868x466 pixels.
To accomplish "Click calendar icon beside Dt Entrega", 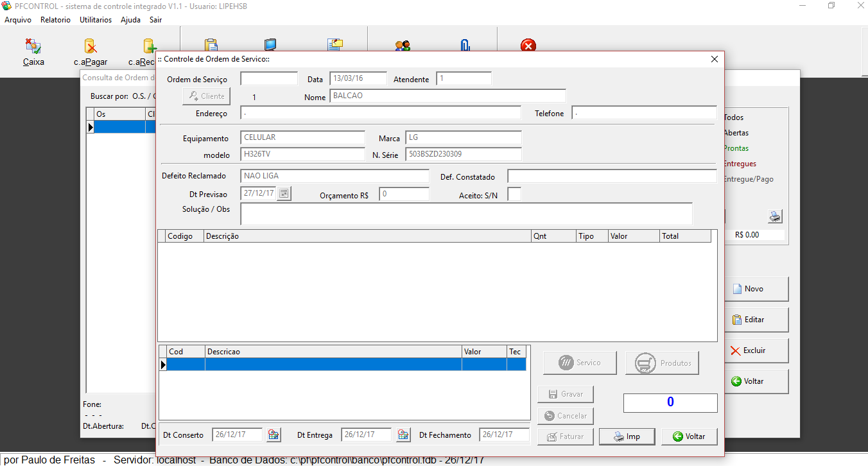I will (403, 435).
